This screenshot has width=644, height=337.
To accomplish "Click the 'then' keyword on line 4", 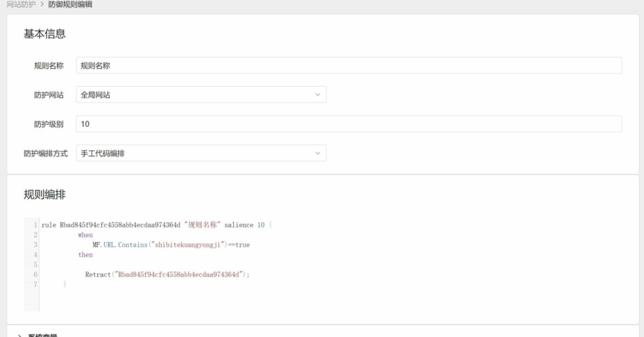I will [x=86, y=255].
